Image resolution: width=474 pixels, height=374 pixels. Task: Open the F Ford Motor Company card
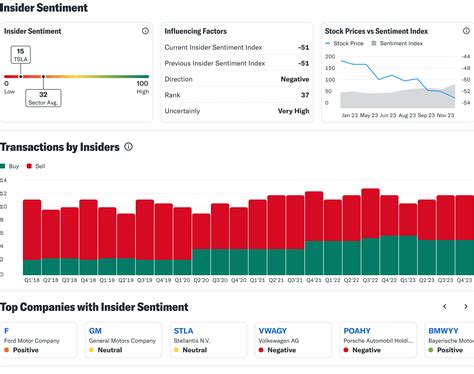pyautogui.click(x=38, y=340)
